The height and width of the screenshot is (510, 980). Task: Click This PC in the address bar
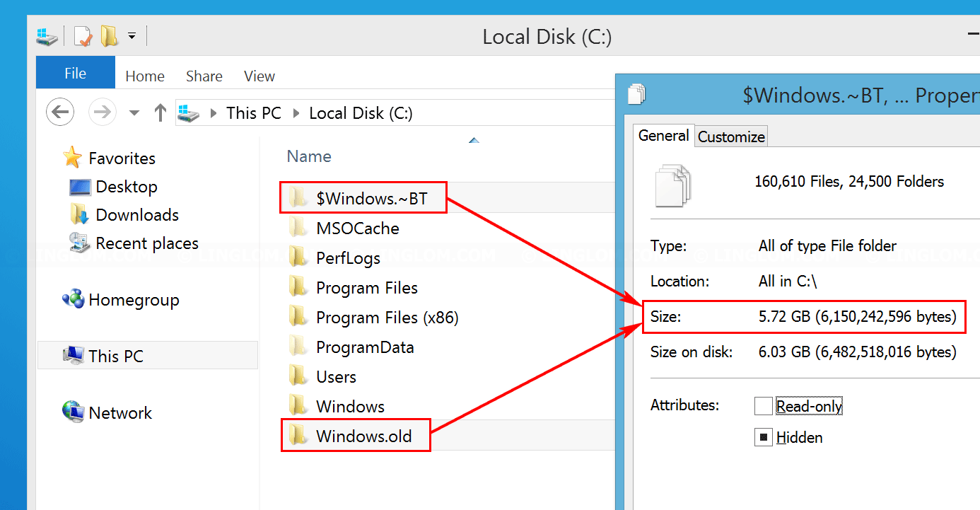pyautogui.click(x=254, y=113)
